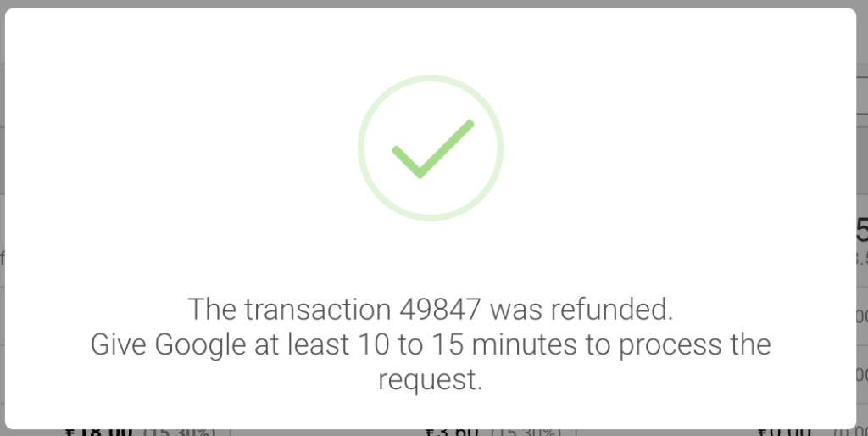Screen dimensions: 868x436
Task: Click the transaction refunded message line
Action: tap(431, 309)
